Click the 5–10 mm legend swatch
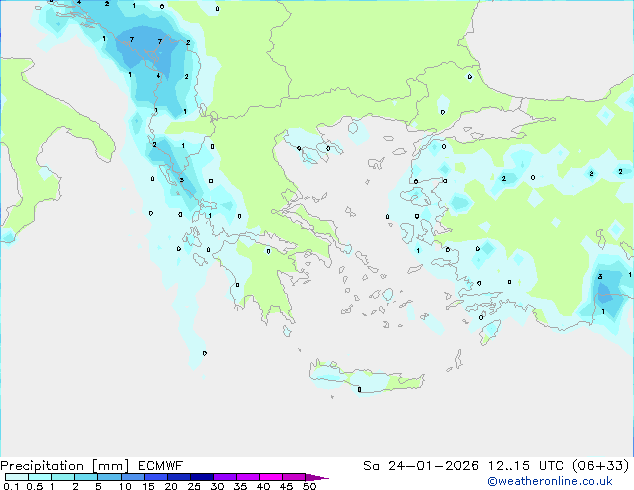Image resolution: width=634 pixels, height=490 pixels. point(109,477)
